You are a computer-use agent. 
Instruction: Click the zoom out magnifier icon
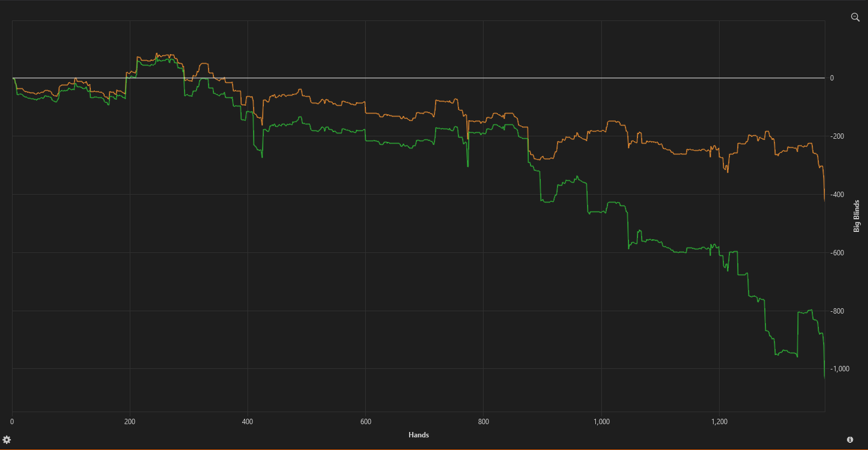click(855, 17)
